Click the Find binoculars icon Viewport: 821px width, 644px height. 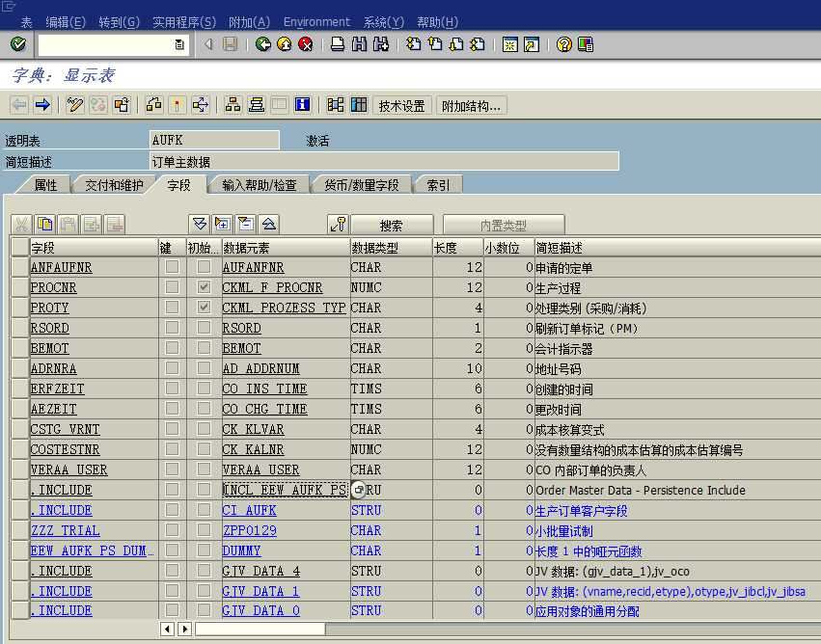pyautogui.click(x=359, y=44)
